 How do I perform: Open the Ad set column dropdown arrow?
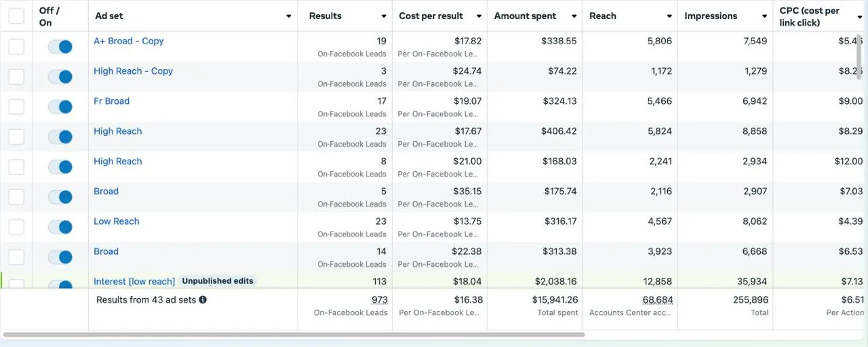pos(288,16)
